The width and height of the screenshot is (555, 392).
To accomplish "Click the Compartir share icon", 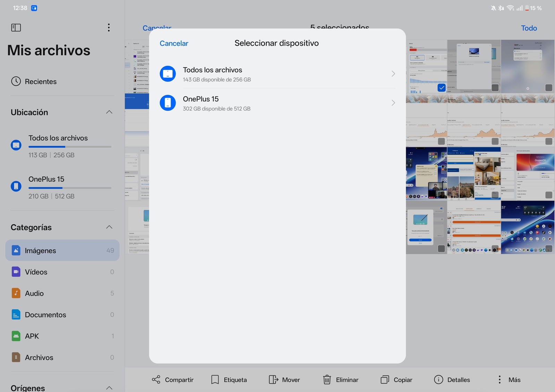I will pos(156,380).
